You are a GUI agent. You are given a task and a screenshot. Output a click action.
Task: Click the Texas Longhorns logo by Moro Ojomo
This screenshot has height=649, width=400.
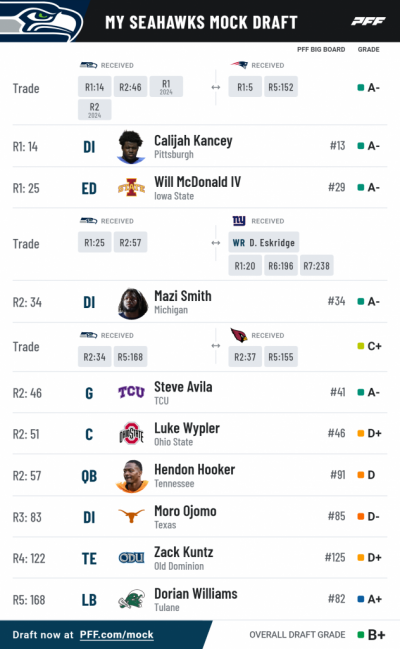tap(131, 516)
